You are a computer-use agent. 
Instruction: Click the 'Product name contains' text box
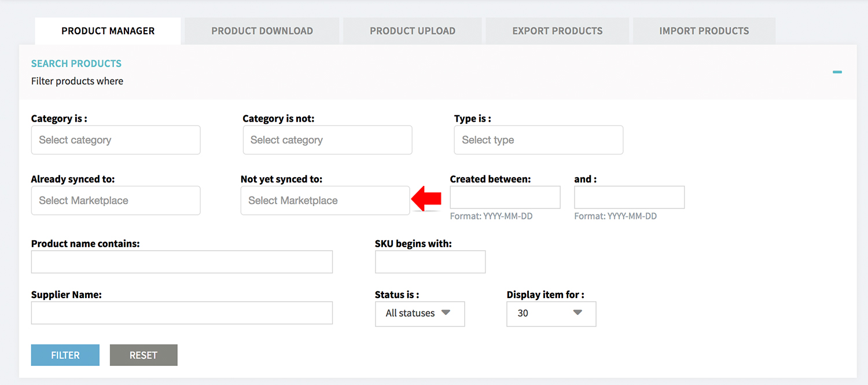[182, 262]
